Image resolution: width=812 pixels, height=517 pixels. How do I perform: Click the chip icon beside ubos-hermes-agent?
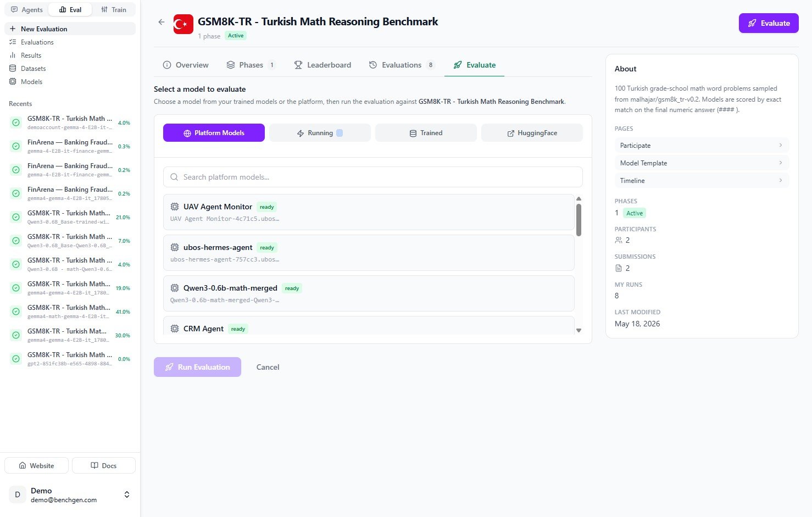175,247
